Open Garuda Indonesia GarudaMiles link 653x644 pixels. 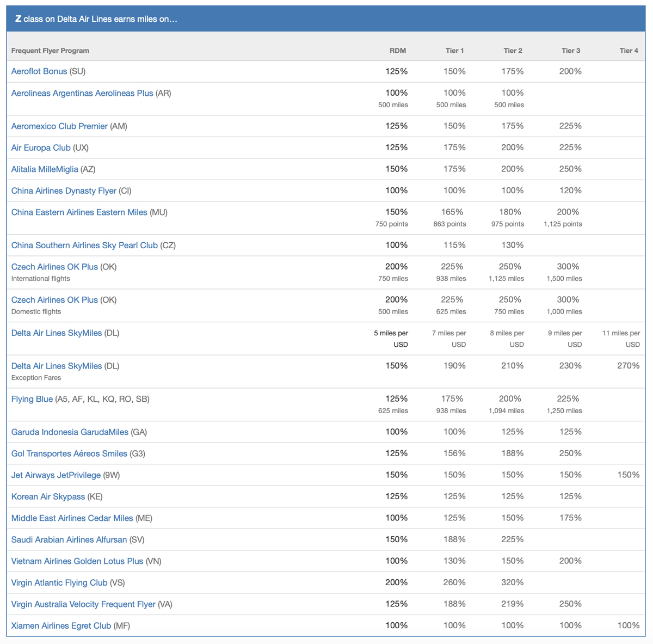point(70,432)
